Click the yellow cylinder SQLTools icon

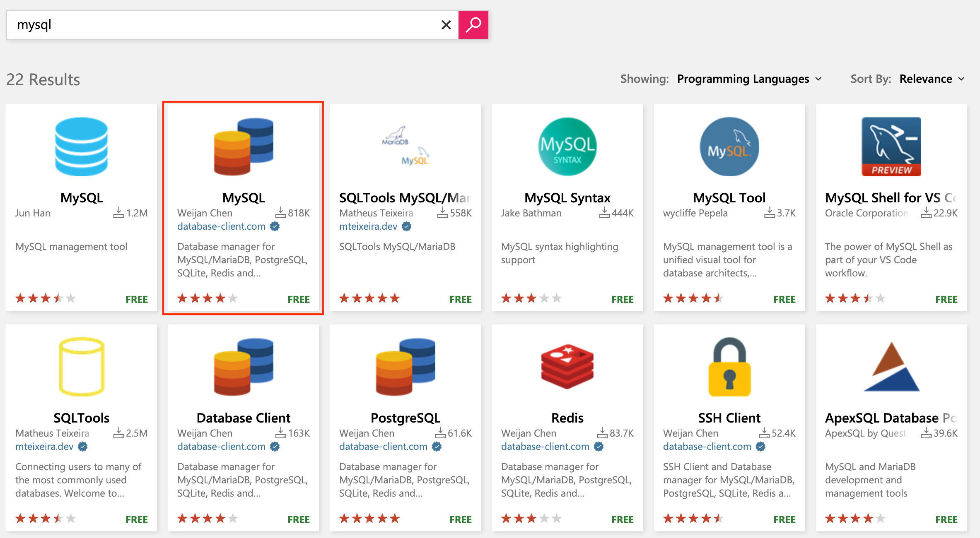point(82,367)
